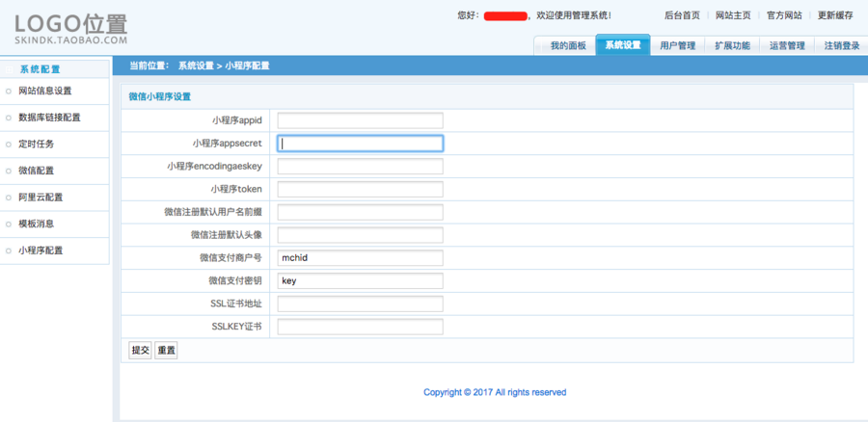Click the 微信支付密钥 field containing key
The image size is (868, 422).
(x=361, y=281)
